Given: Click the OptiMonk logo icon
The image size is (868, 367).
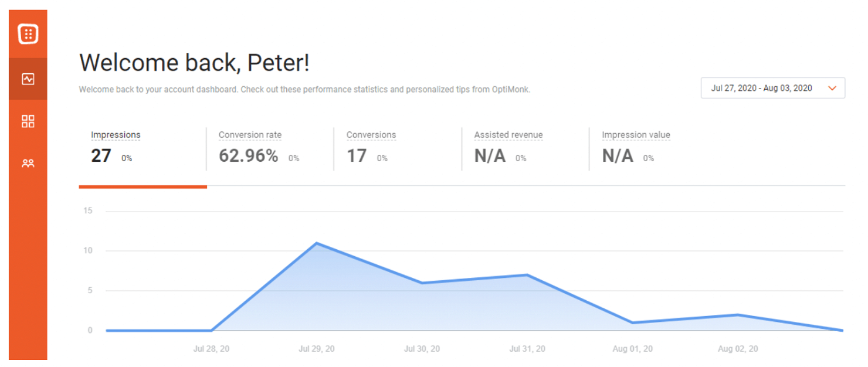Looking at the screenshot, I should [28, 33].
